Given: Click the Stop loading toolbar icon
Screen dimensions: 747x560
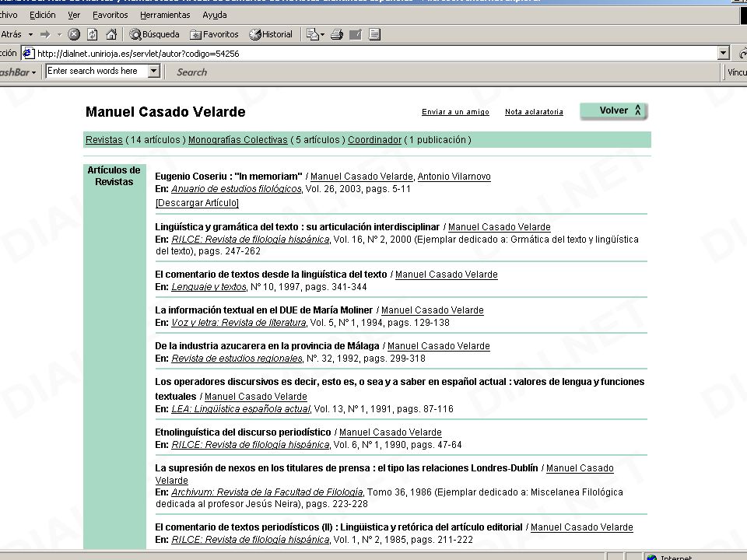Looking at the screenshot, I should 74,34.
